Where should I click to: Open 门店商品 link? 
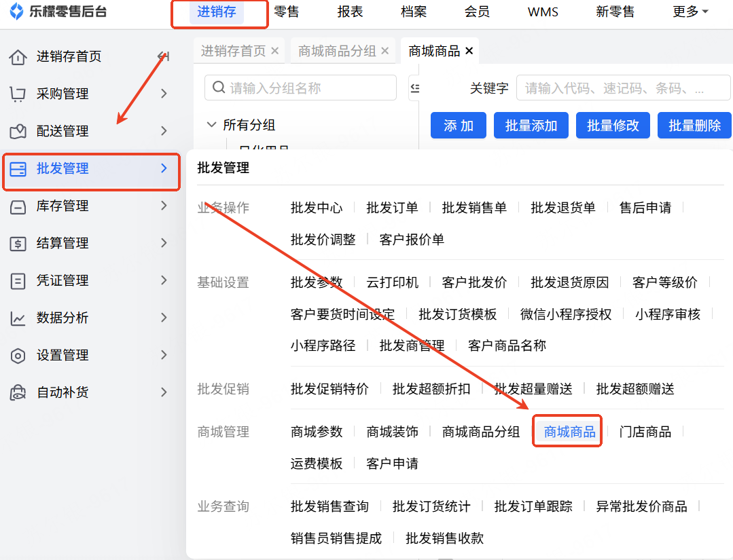[645, 432]
